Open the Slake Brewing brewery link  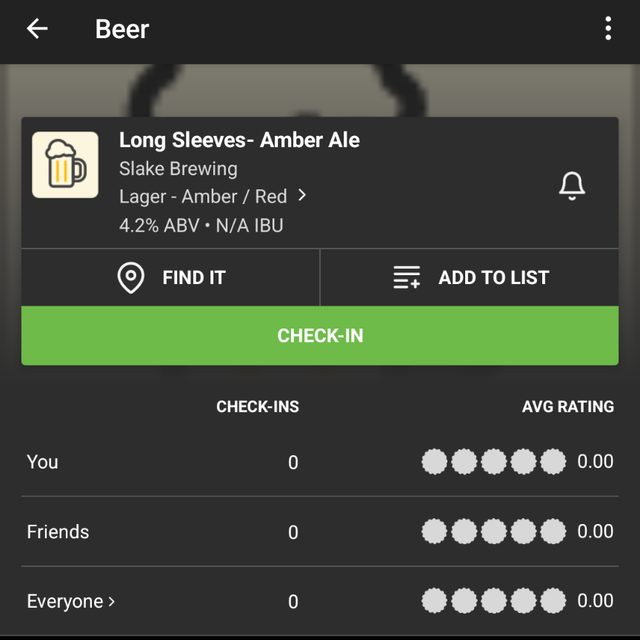(178, 169)
